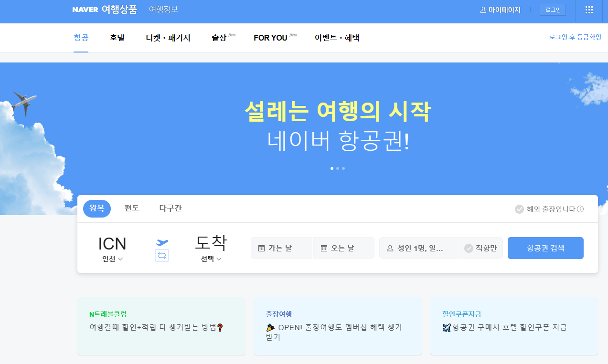Check the 해외 출장입니다 option

click(519, 208)
